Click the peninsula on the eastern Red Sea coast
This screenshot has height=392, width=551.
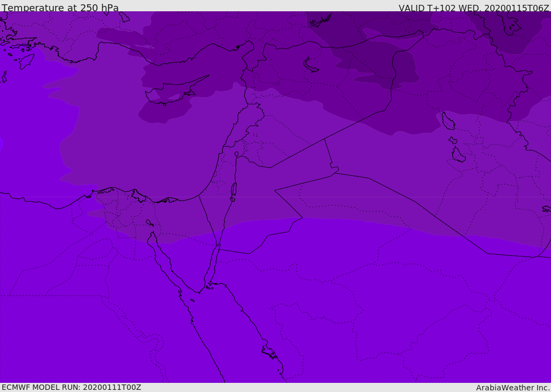coord(270,352)
